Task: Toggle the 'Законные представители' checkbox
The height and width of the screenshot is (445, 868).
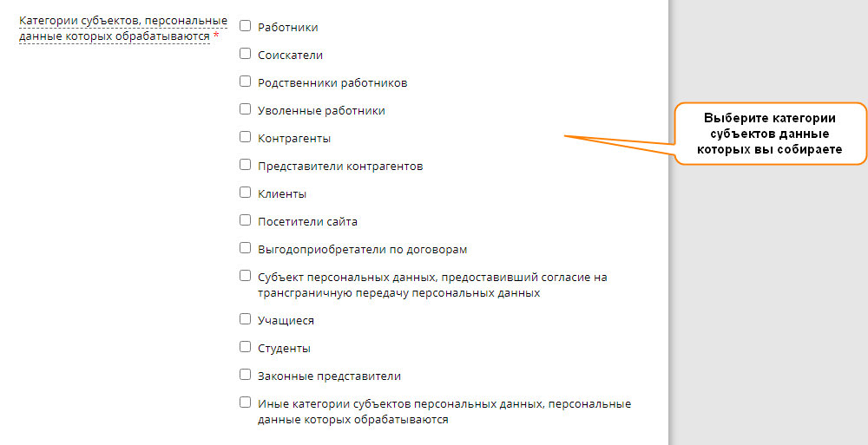Action: tap(245, 376)
